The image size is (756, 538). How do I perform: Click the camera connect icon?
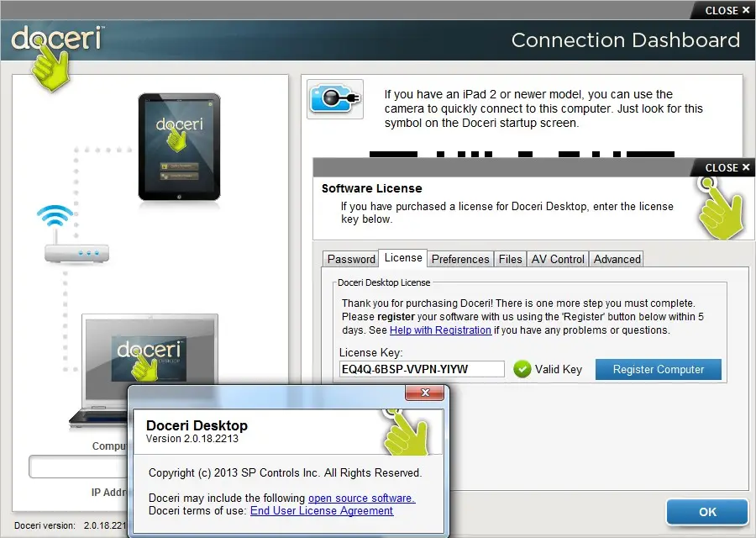(x=335, y=99)
